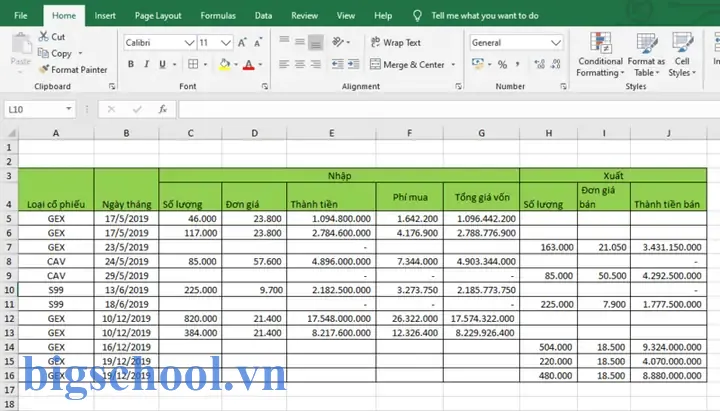The image size is (720, 411).
Task: Open Format as Table gallery
Action: pyautogui.click(x=646, y=55)
